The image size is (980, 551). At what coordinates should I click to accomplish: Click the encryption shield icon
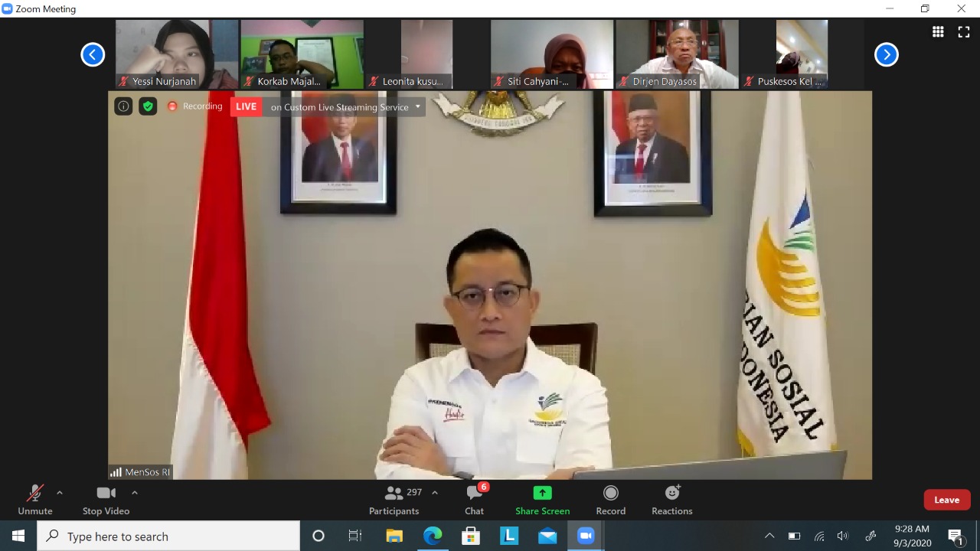point(148,106)
